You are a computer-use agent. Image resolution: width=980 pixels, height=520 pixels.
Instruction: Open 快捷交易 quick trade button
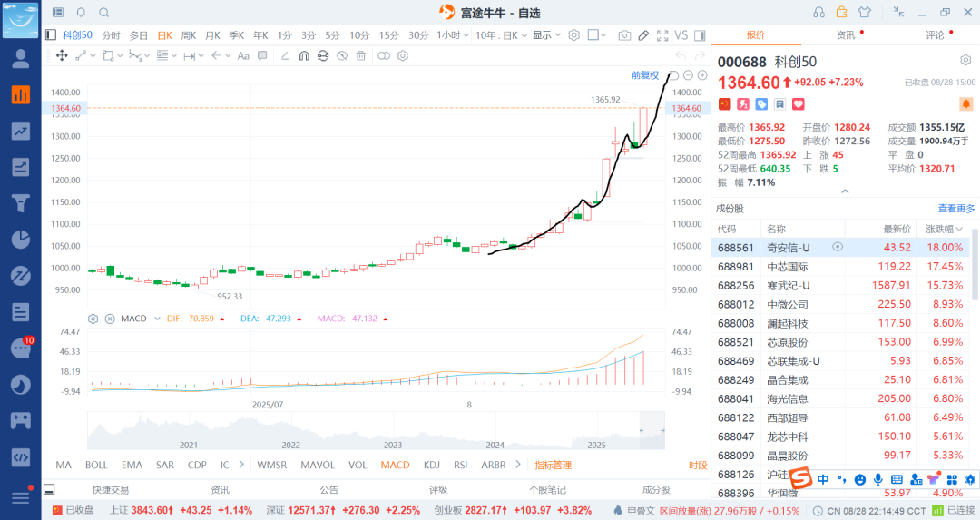pos(111,489)
